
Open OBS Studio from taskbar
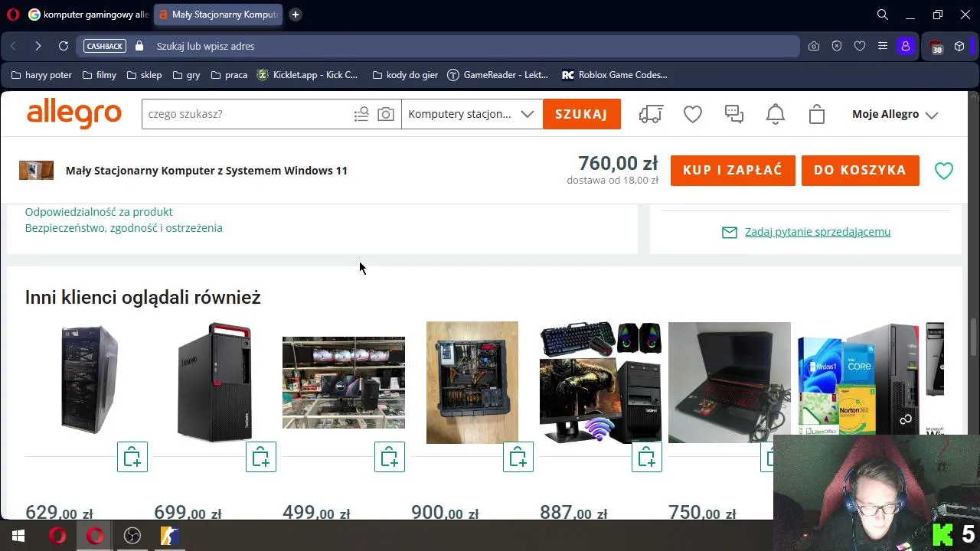coord(132,536)
